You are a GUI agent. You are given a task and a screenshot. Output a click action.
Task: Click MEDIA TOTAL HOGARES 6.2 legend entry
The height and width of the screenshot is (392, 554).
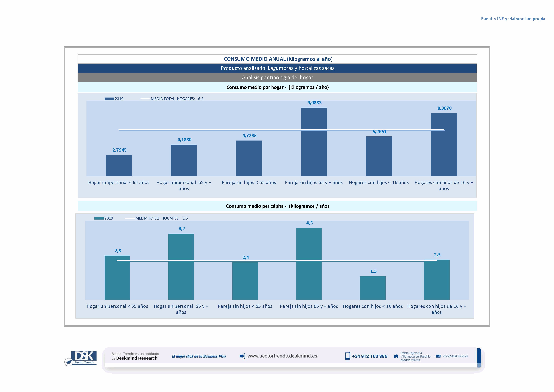coord(177,99)
